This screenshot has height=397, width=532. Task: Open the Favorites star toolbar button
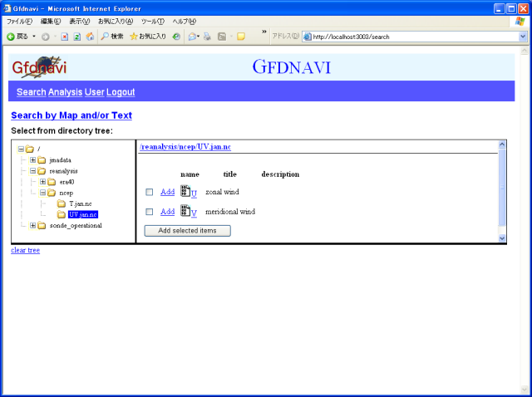pos(148,37)
